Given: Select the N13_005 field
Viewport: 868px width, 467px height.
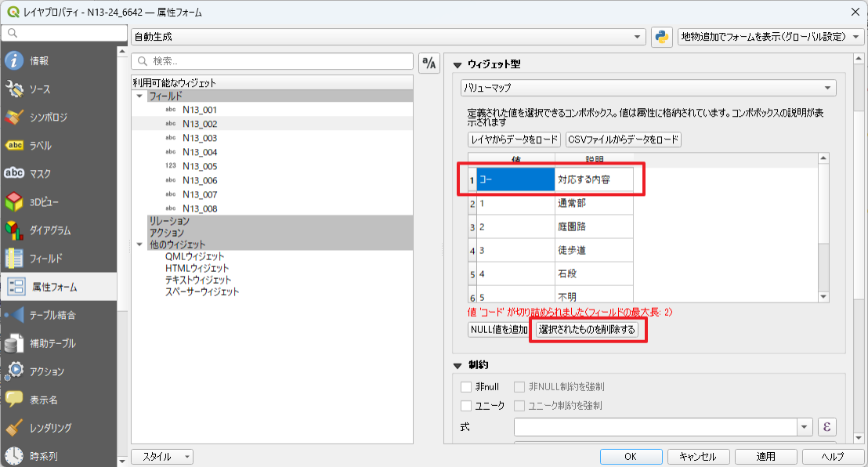Looking at the screenshot, I should (x=199, y=166).
